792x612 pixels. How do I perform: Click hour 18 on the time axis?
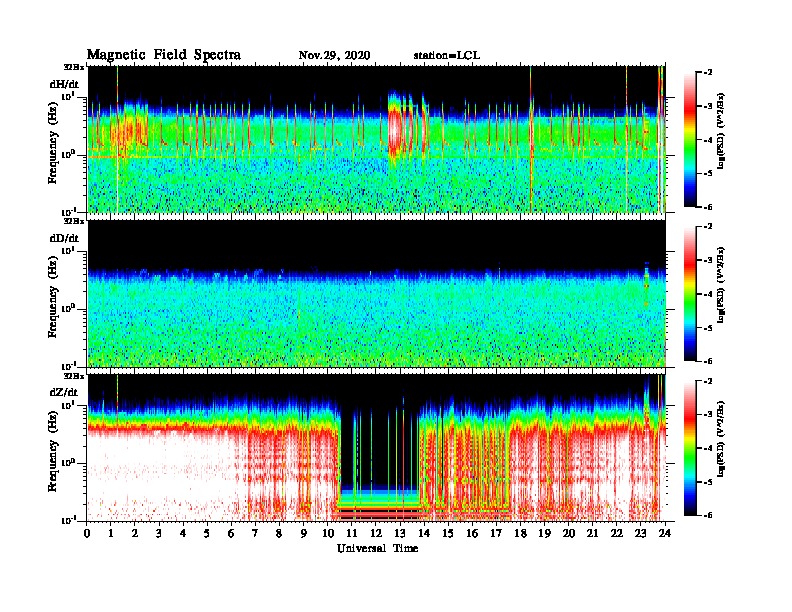520,533
